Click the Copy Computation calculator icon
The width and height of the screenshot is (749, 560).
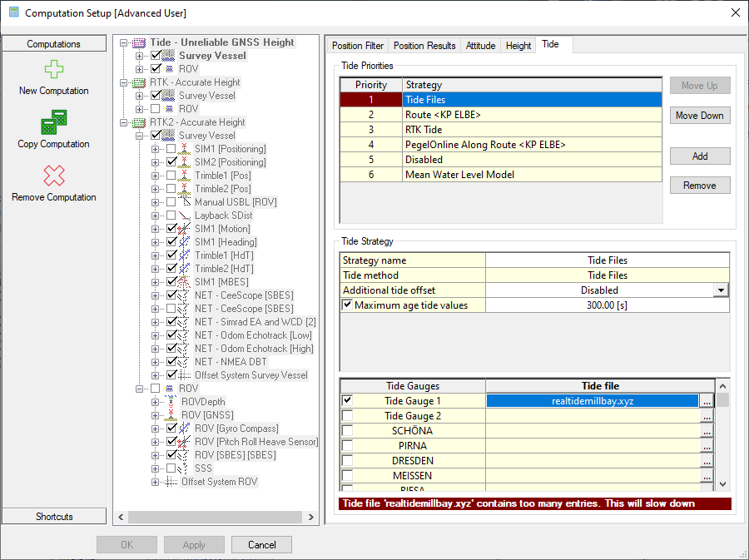point(54,123)
